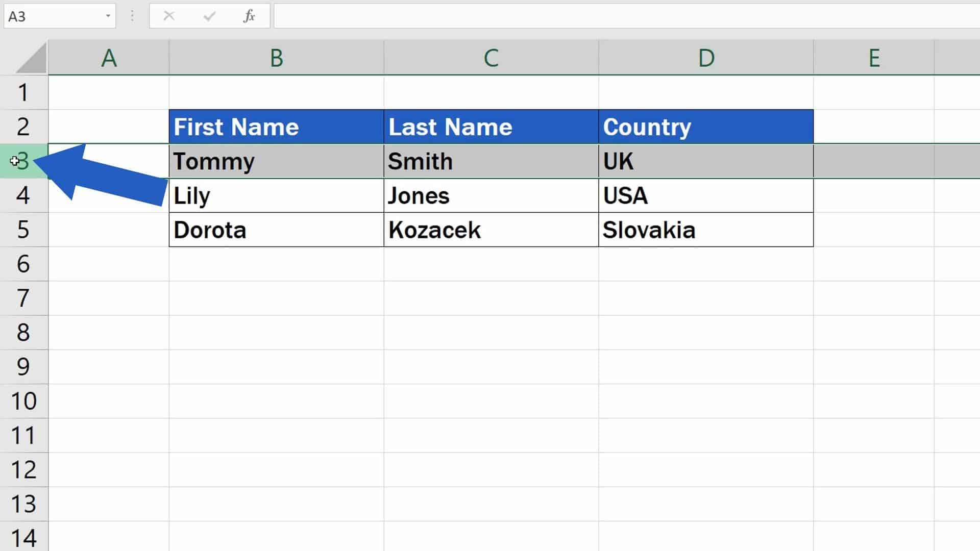980x551 pixels.
Task: Select the cell containing Tommy
Action: [276, 161]
